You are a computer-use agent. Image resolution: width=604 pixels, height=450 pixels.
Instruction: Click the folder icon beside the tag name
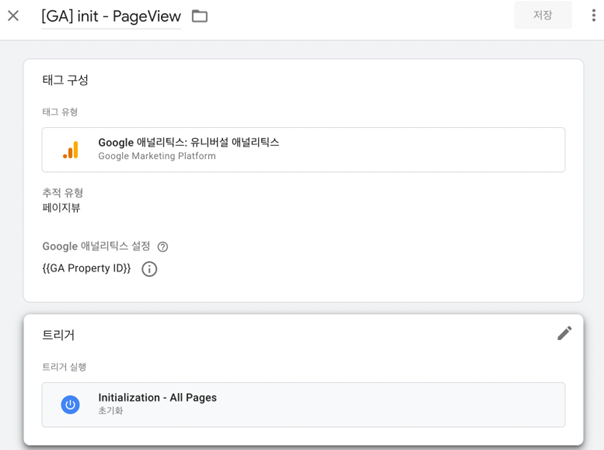200,16
